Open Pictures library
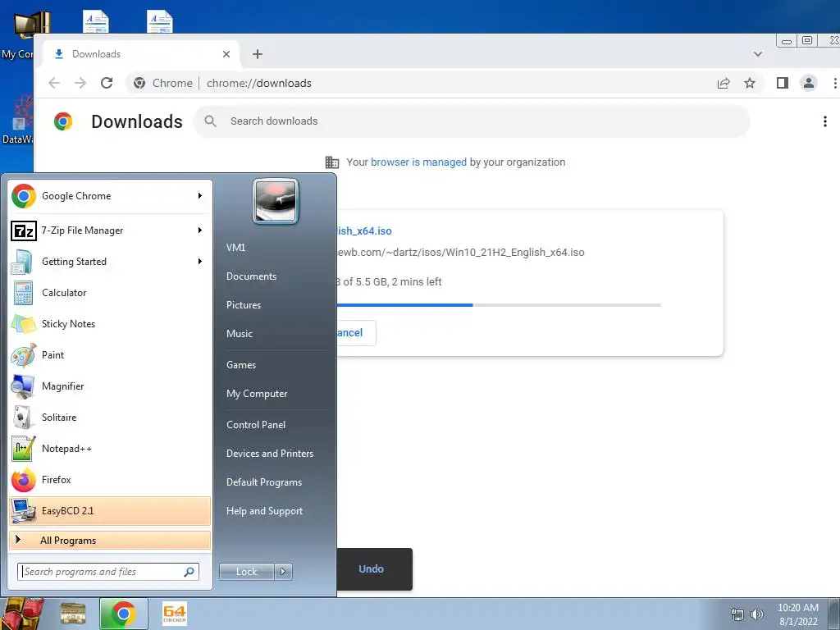Image resolution: width=840 pixels, height=630 pixels. tap(244, 305)
